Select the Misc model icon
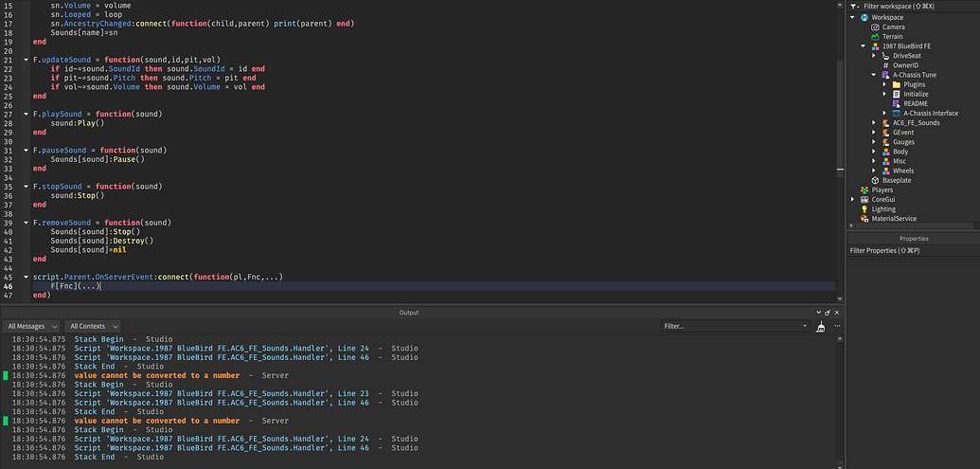This screenshot has height=469, width=980. [885, 161]
